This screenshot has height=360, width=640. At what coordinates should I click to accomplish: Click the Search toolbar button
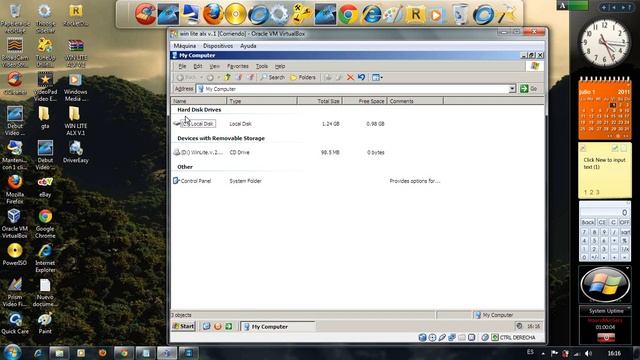pyautogui.click(x=272, y=77)
